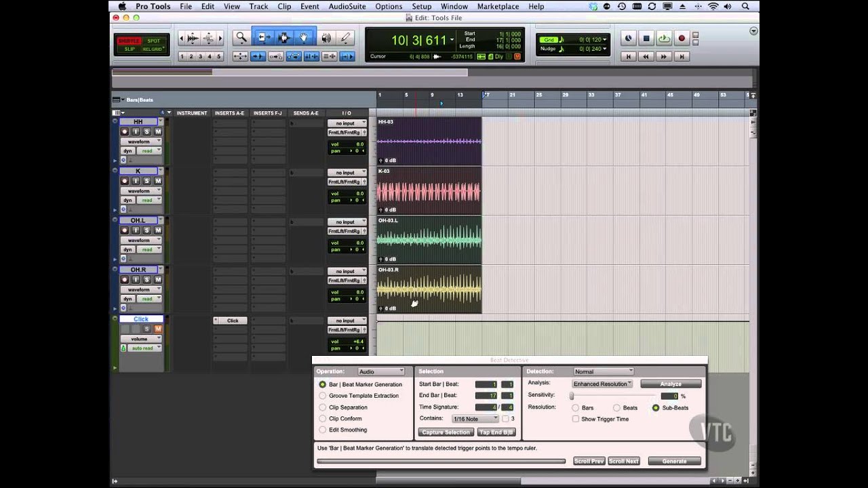Record-enable the HH track

(125, 131)
